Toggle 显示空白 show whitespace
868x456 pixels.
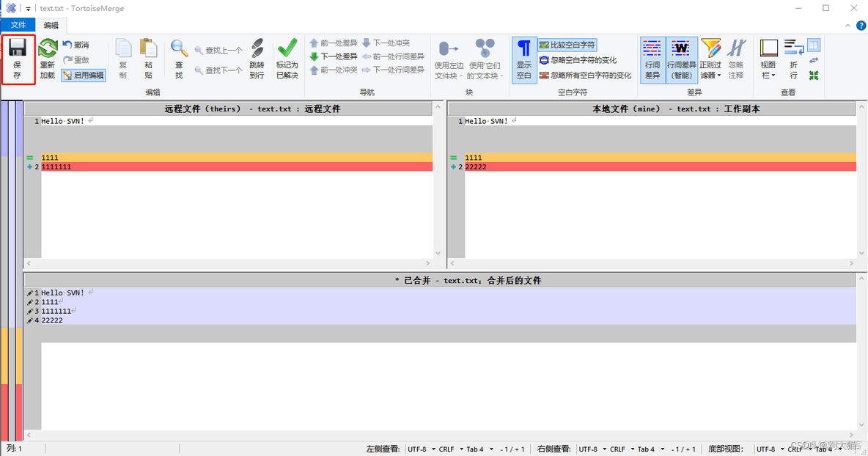[524, 60]
